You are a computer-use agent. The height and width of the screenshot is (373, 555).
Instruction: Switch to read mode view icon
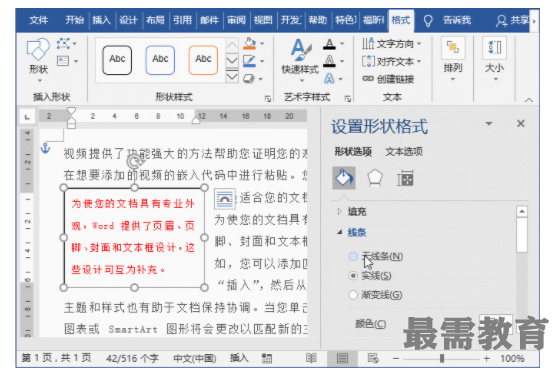[x=311, y=358]
